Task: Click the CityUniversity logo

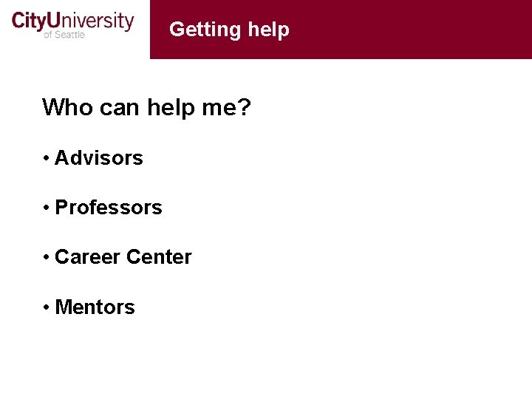Action: point(72,24)
